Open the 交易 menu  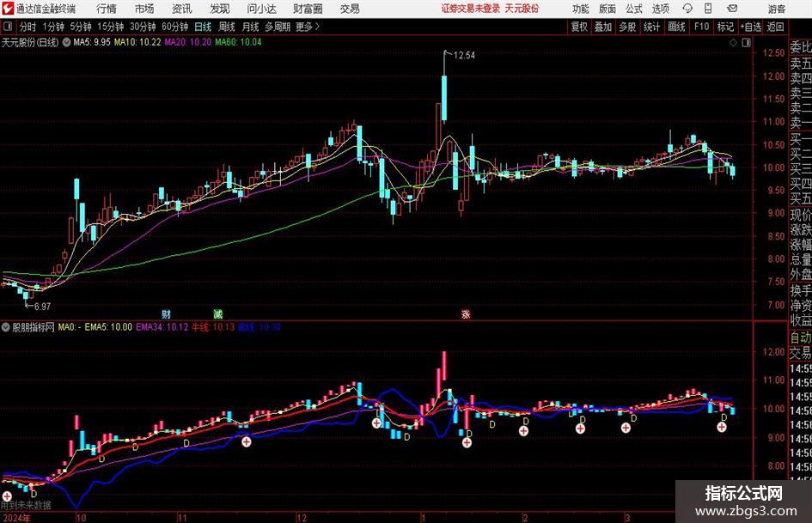[x=350, y=9]
